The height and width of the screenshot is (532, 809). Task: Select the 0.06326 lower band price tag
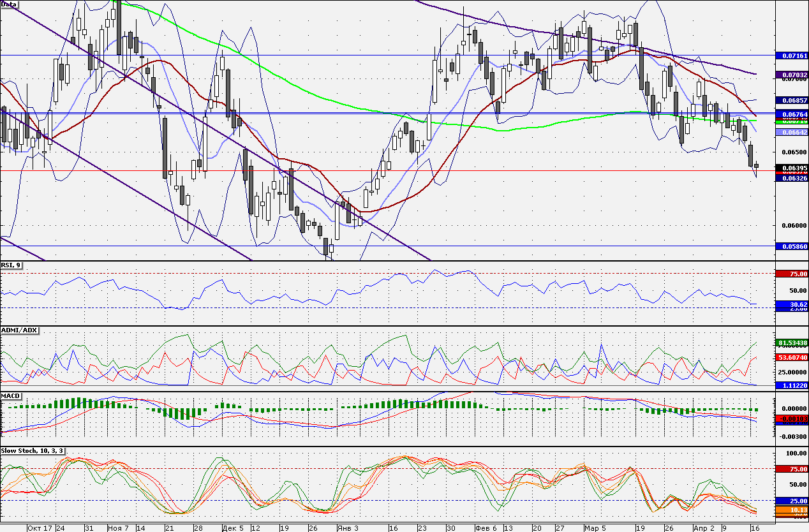pos(791,178)
